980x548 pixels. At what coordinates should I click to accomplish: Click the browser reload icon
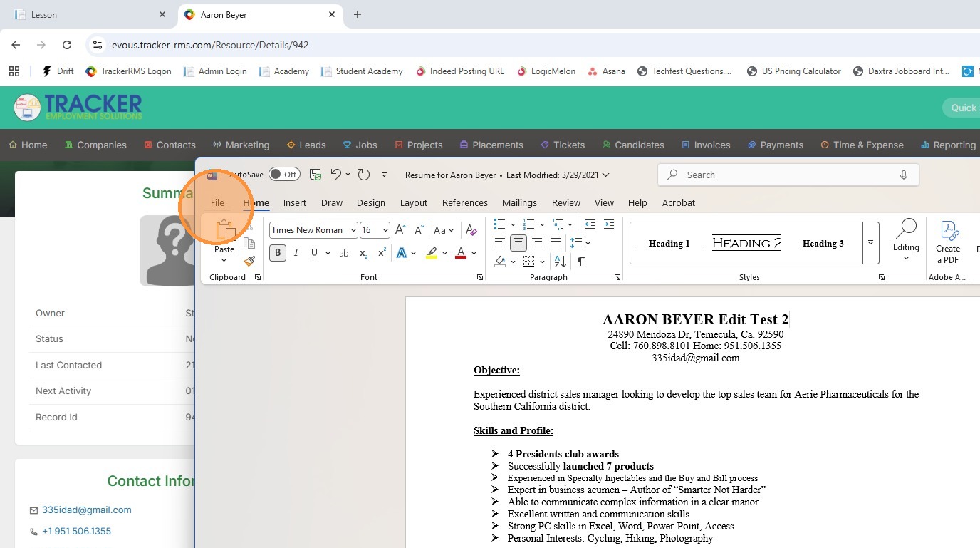(x=67, y=45)
